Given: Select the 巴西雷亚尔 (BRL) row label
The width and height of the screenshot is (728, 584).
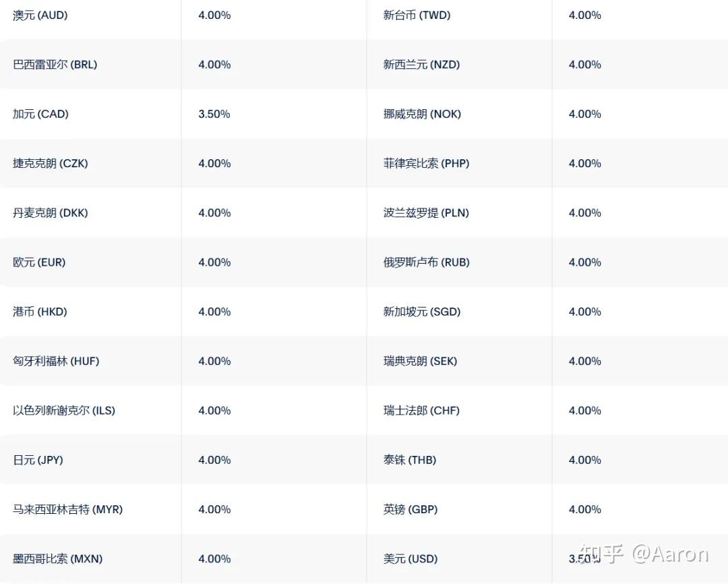Looking at the screenshot, I should coord(55,65).
